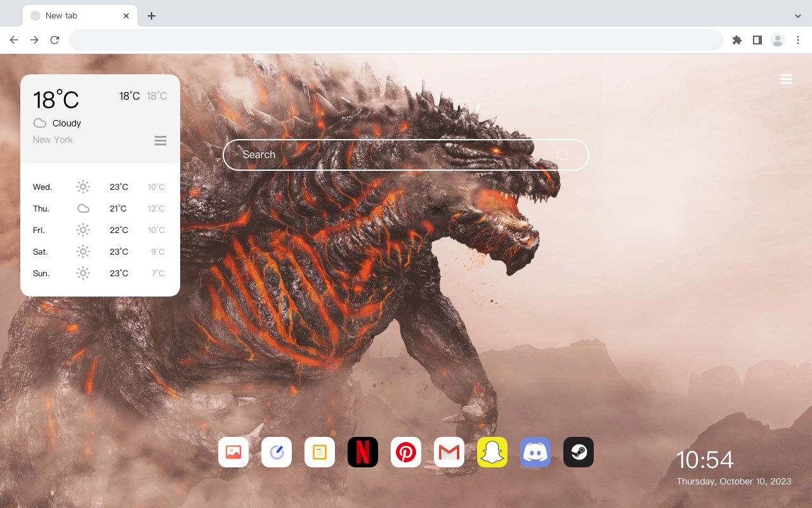
Task: Open the yellow notes shortcut
Action: (x=320, y=452)
